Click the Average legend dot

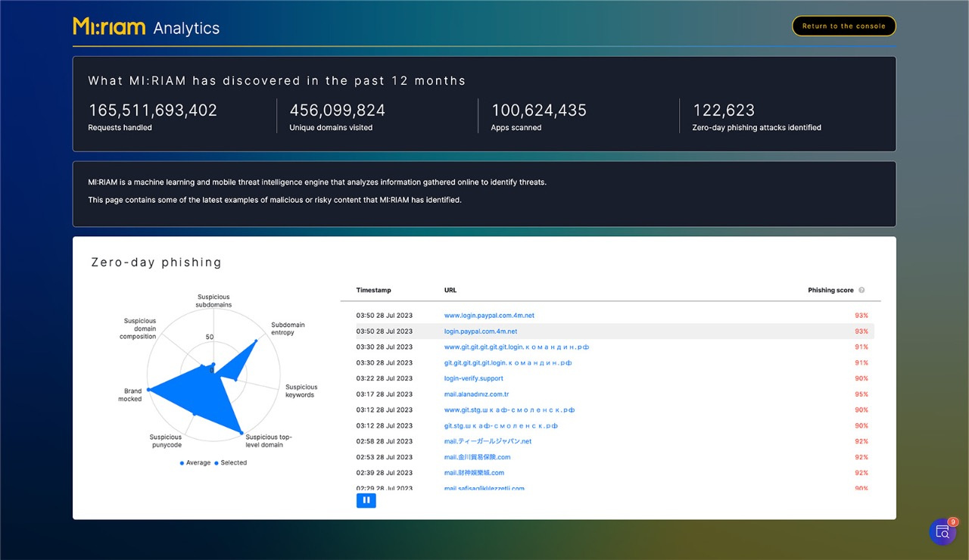[182, 463]
